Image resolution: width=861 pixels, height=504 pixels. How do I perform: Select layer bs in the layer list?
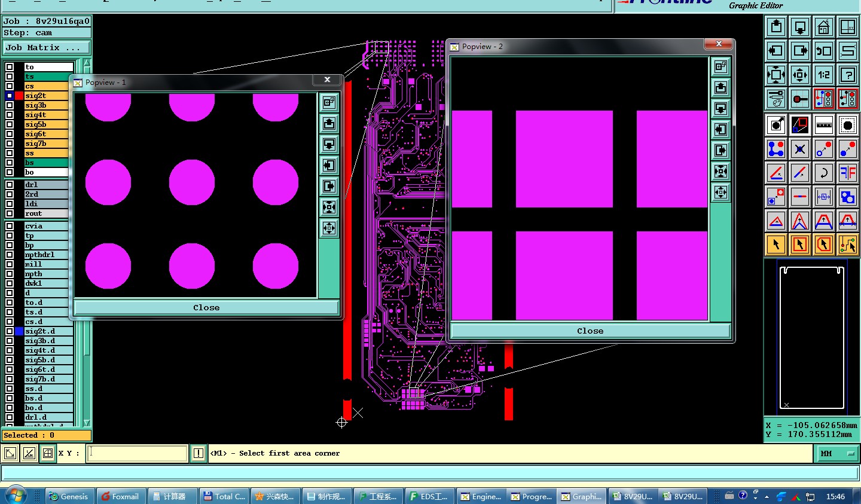(48, 163)
